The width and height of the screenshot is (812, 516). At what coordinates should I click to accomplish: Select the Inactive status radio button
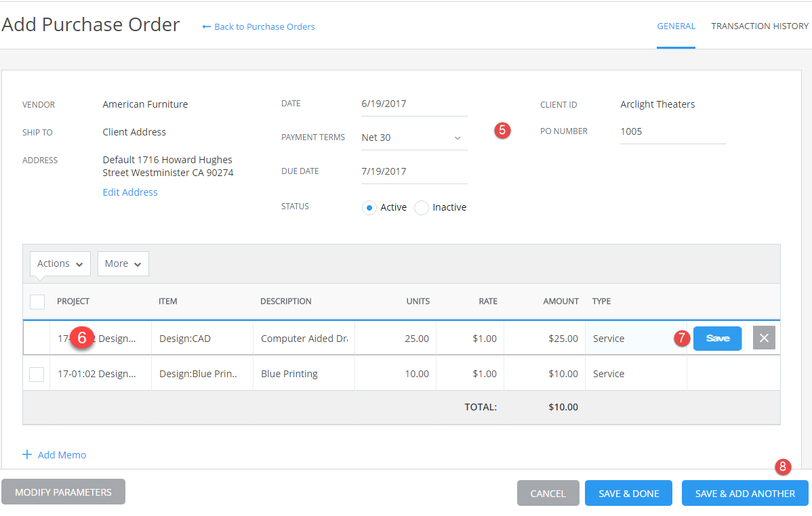pyautogui.click(x=422, y=207)
